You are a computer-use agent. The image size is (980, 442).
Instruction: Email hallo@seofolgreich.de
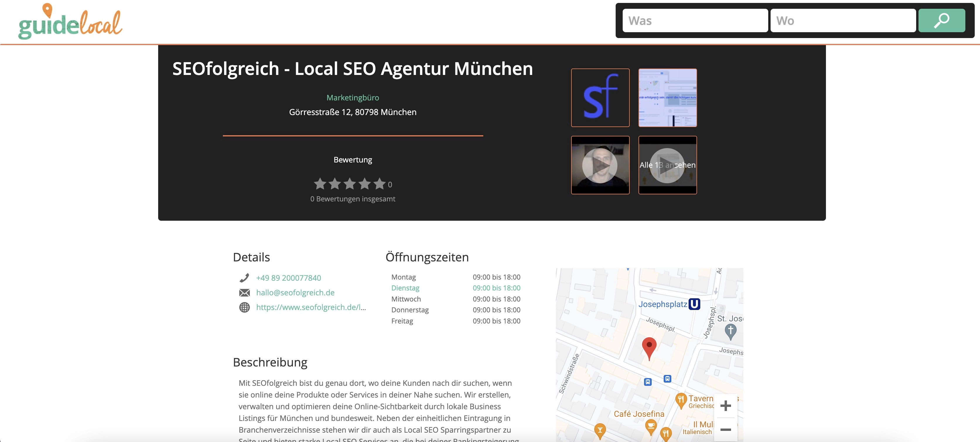click(295, 293)
